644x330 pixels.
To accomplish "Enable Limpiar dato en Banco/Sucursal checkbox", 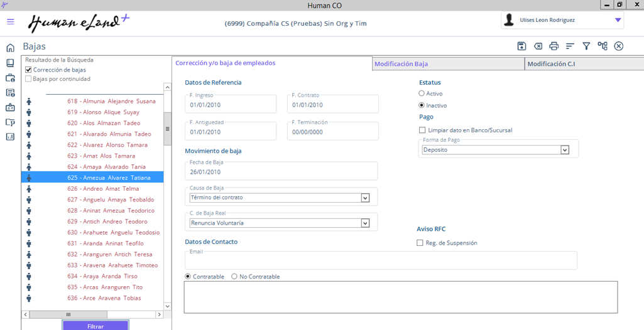I will click(x=422, y=130).
